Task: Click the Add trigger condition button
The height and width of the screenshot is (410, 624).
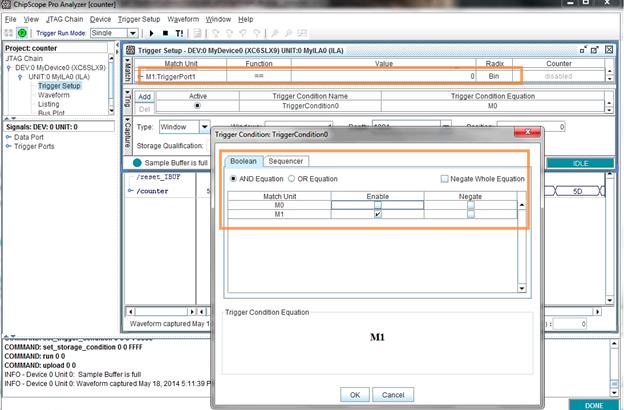Action: (144, 97)
